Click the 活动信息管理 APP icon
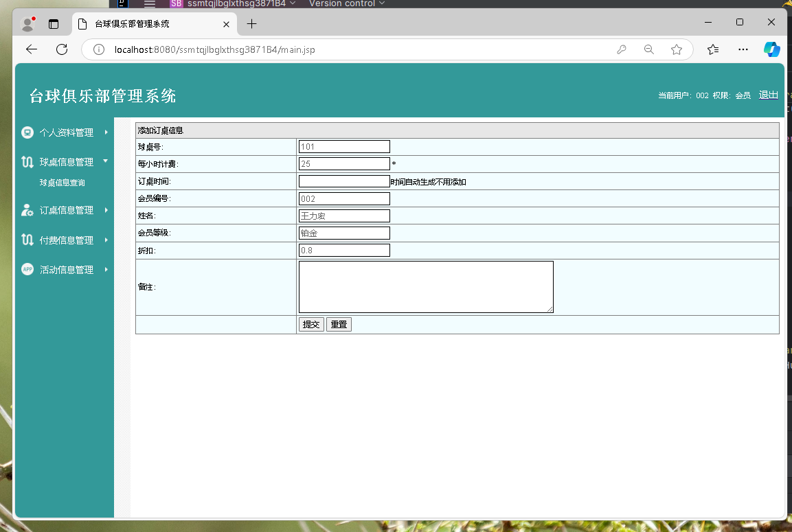 pos(27,270)
